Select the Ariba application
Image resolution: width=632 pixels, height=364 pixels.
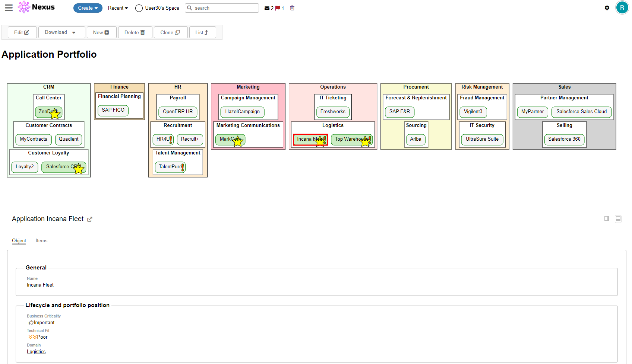(x=416, y=139)
